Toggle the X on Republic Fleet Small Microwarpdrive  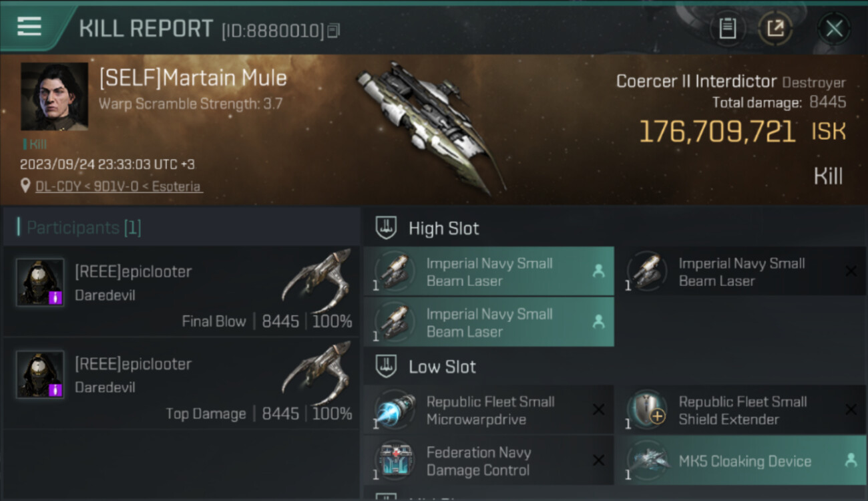click(x=598, y=410)
